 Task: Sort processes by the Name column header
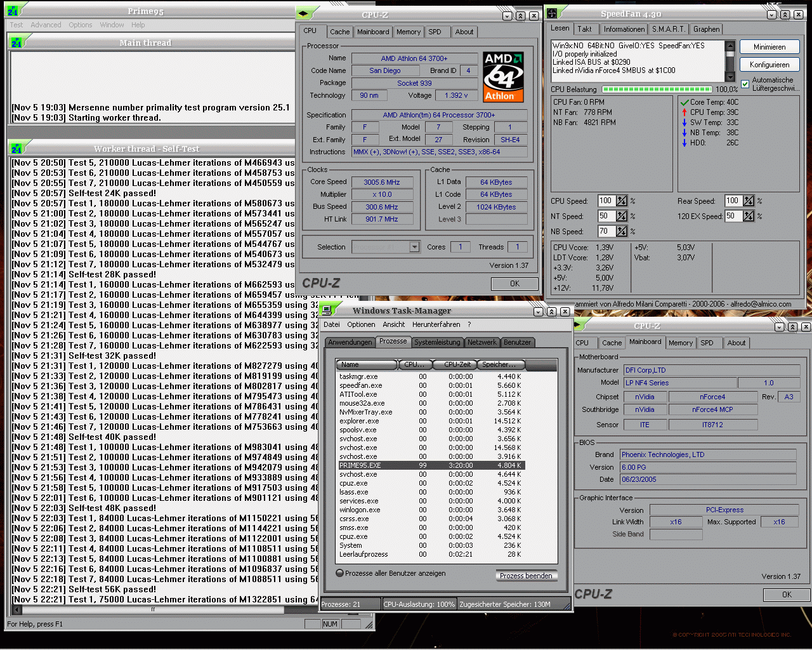click(367, 364)
